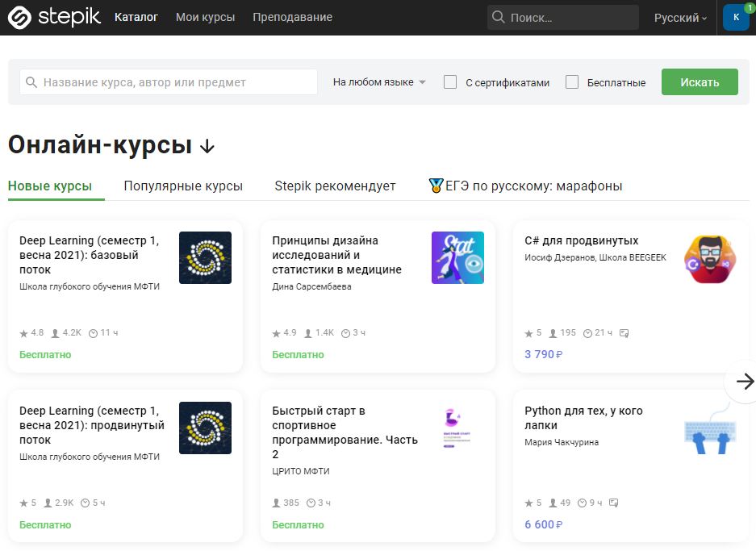This screenshot has width=756, height=551.
Task: Open Deep Learning базовый поток course title
Action: coord(90,255)
